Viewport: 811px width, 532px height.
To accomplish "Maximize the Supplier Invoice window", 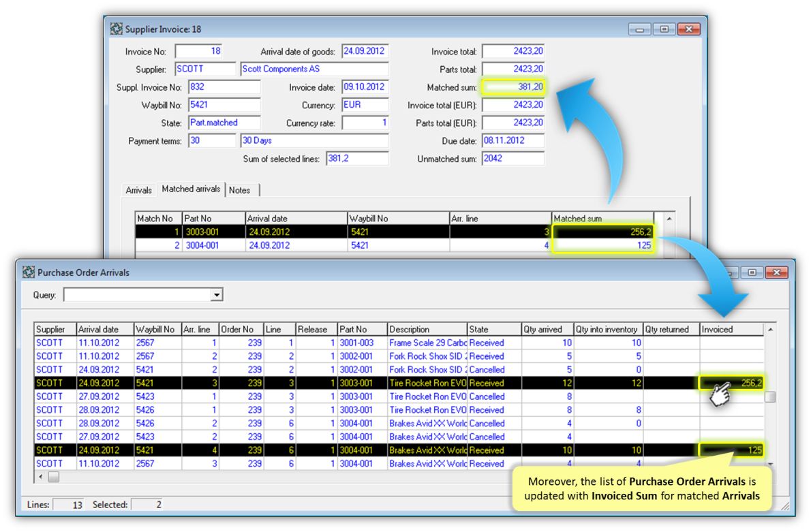I will 664,29.
